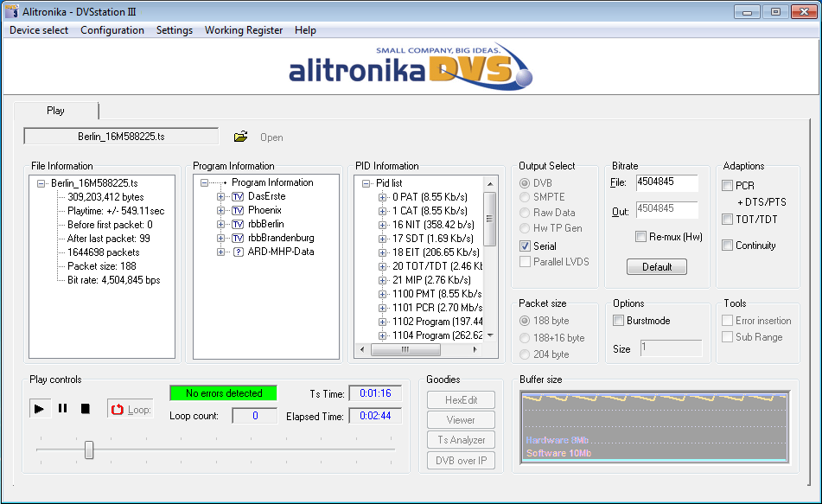Enable the Burstmode option
This screenshot has height=504, width=822.
(618, 321)
